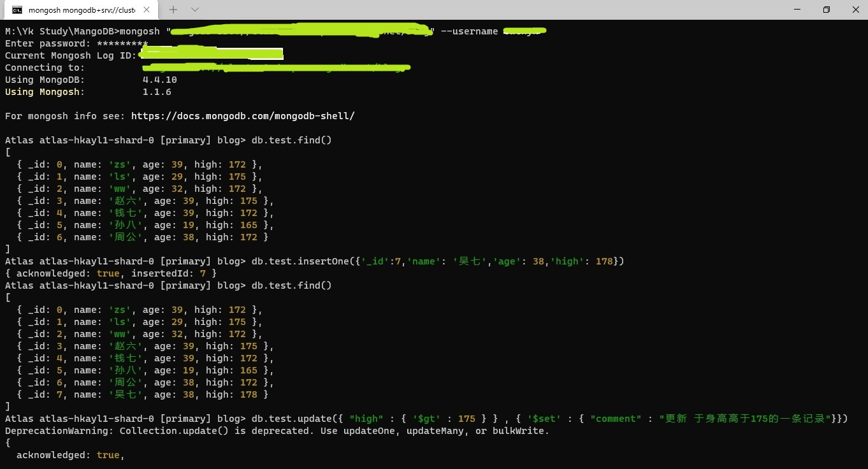Close the terminal window
Viewport: 868px width, 469px height.
[x=855, y=10]
